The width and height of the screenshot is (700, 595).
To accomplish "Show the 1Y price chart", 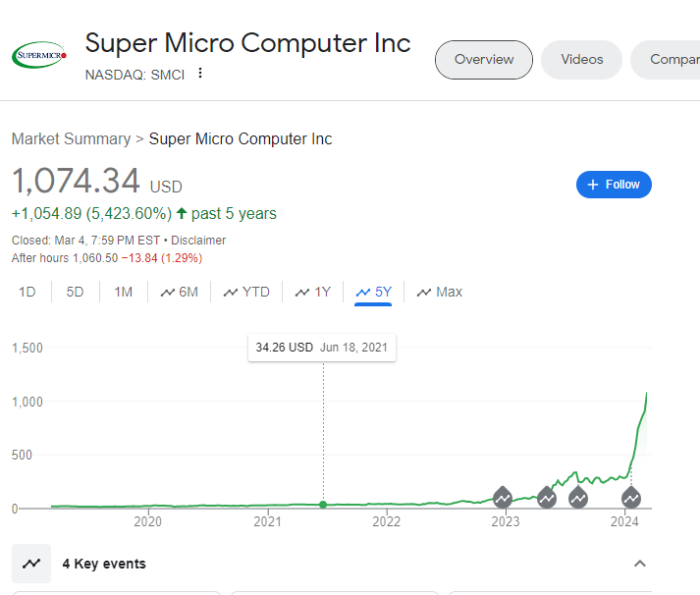I will click(x=313, y=292).
